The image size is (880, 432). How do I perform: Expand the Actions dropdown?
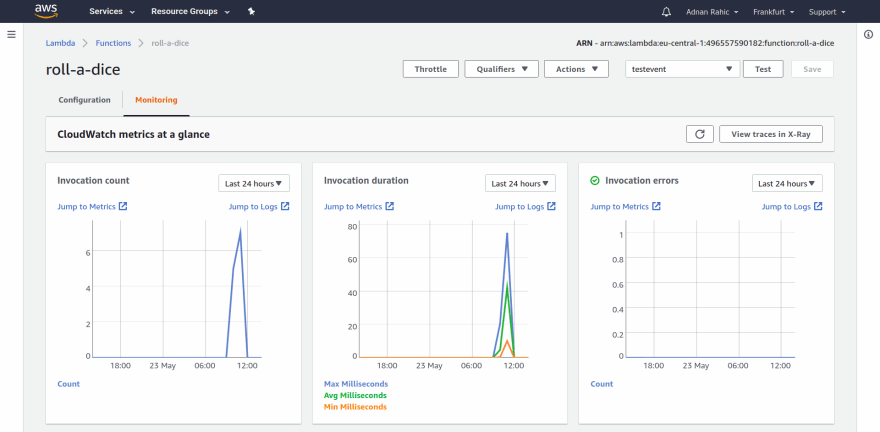pyautogui.click(x=576, y=69)
